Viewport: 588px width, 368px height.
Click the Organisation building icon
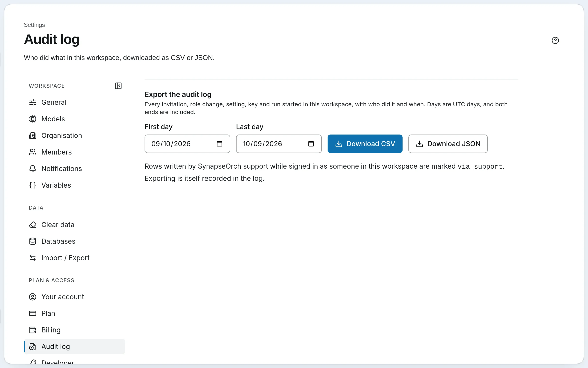[x=33, y=136]
